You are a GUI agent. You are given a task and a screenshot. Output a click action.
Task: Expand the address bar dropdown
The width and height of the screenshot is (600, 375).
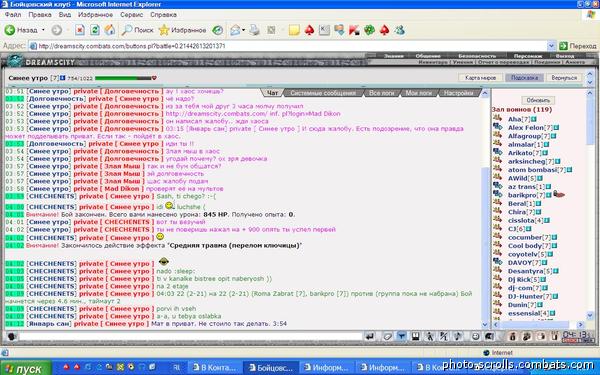coord(551,46)
